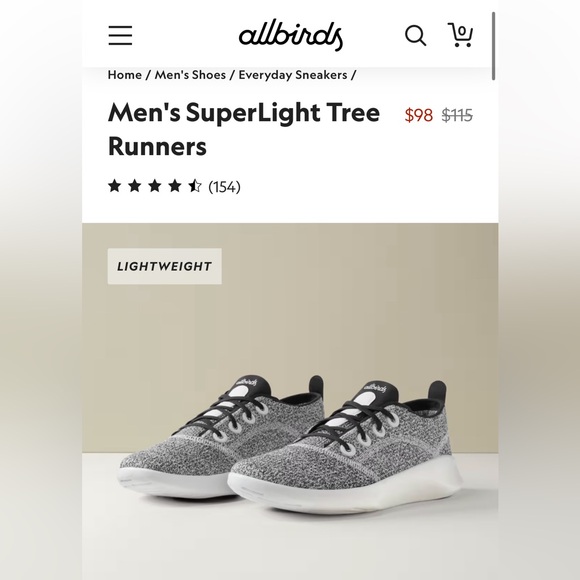Open the hamburger navigation menu
This screenshot has height=580, width=580.
(120, 36)
